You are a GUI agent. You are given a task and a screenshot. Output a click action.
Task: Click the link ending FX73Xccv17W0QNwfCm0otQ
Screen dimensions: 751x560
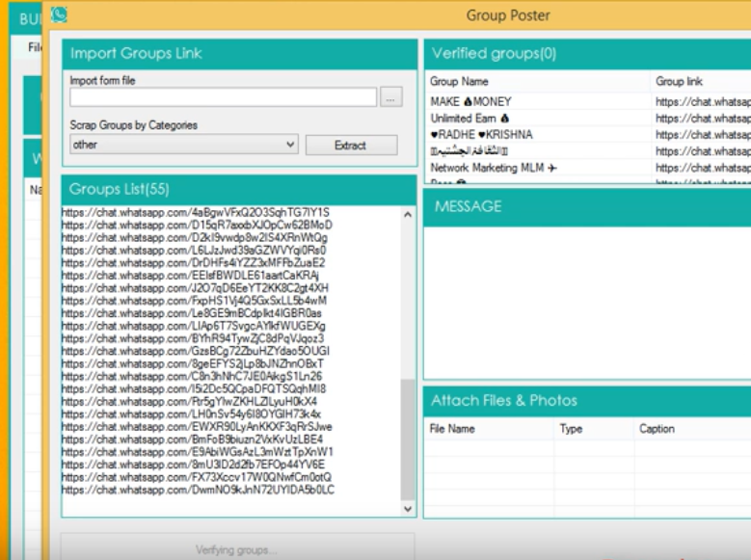[x=197, y=477]
